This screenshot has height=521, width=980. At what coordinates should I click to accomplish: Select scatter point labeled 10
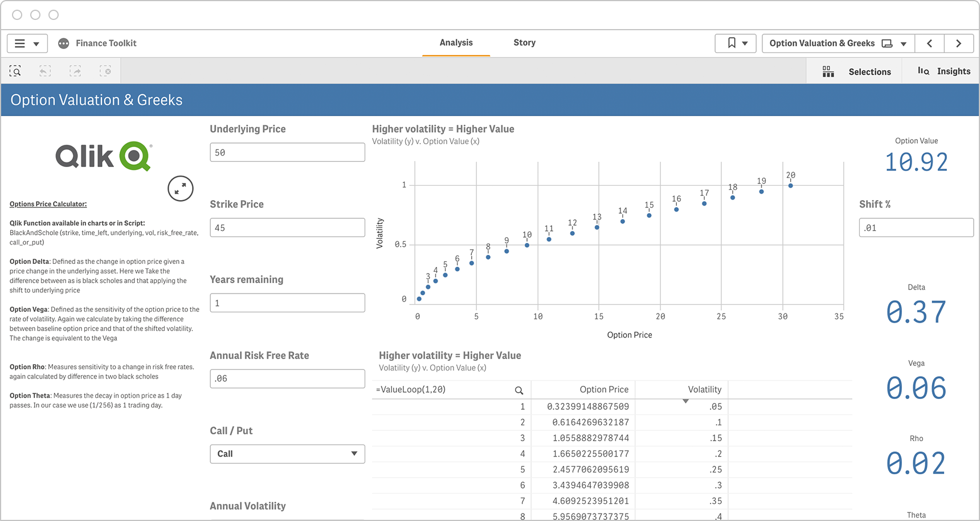tap(527, 245)
